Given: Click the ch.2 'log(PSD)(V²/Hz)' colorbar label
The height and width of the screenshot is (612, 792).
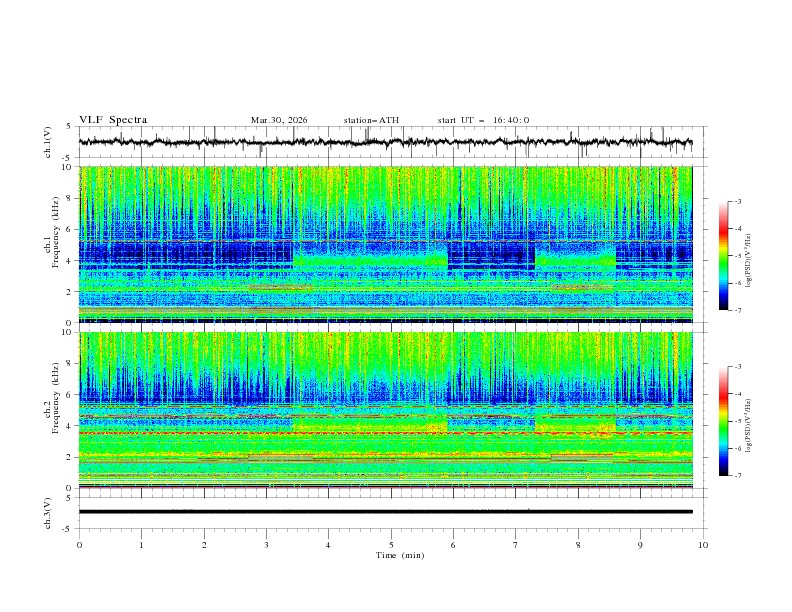Looking at the screenshot, I should (x=749, y=425).
